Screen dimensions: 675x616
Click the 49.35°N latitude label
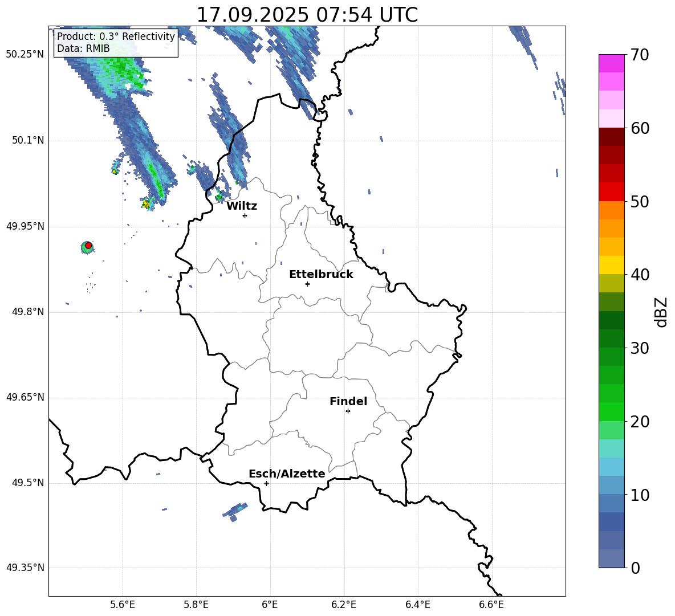pos(25,568)
